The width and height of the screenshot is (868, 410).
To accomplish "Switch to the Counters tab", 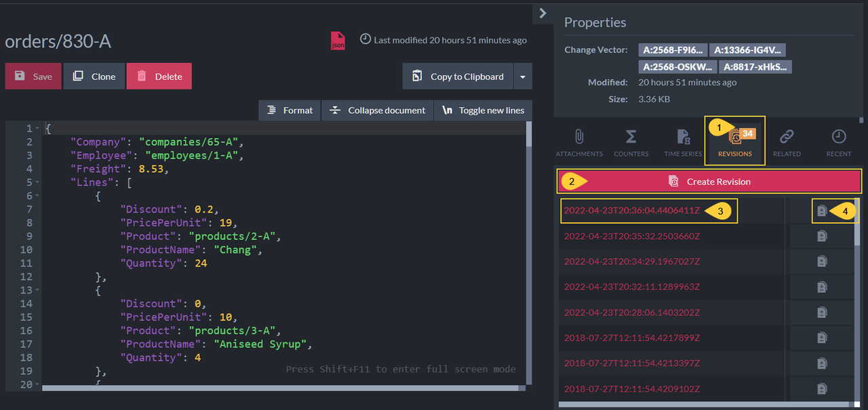I will pyautogui.click(x=631, y=142).
